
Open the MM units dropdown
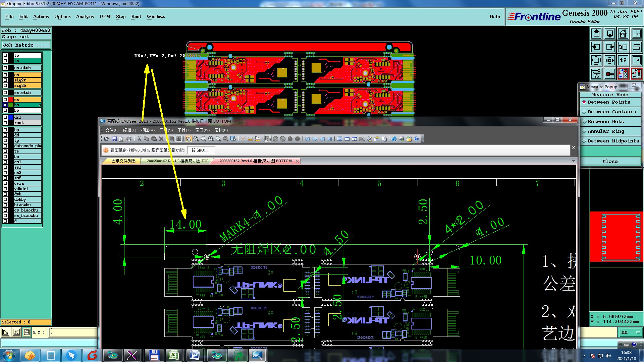[x=631, y=332]
